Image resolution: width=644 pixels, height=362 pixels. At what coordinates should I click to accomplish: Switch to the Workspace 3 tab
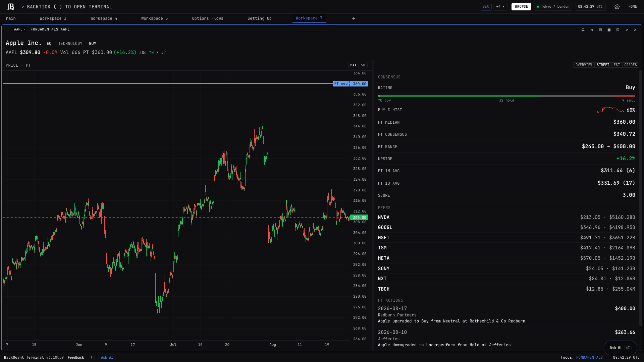[x=53, y=18]
